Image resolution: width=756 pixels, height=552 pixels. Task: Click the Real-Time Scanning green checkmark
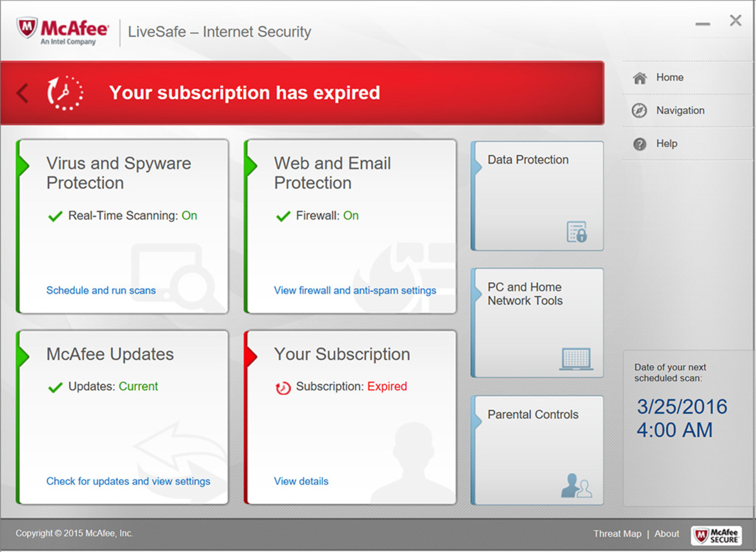coord(56,215)
